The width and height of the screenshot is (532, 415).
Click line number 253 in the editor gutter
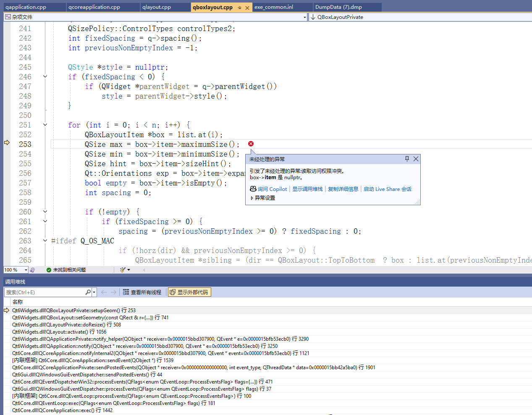point(25,144)
